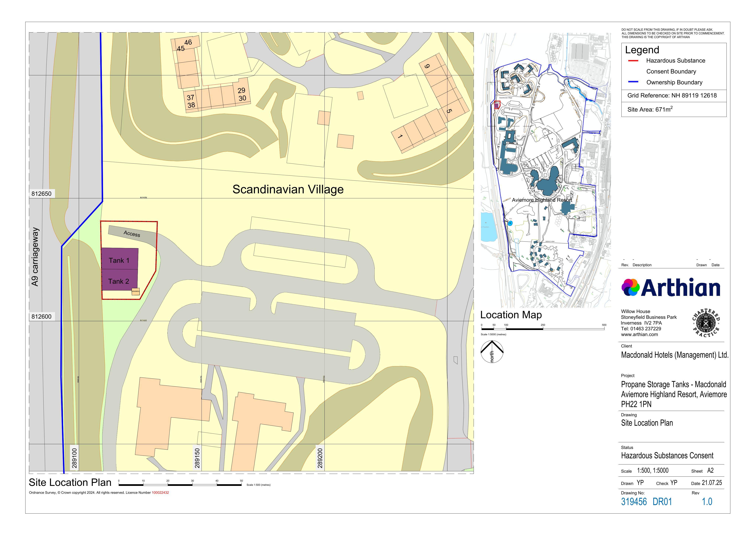The width and height of the screenshot is (756, 535).
Task: Click the 1:500 scale bar
Action: point(180,485)
